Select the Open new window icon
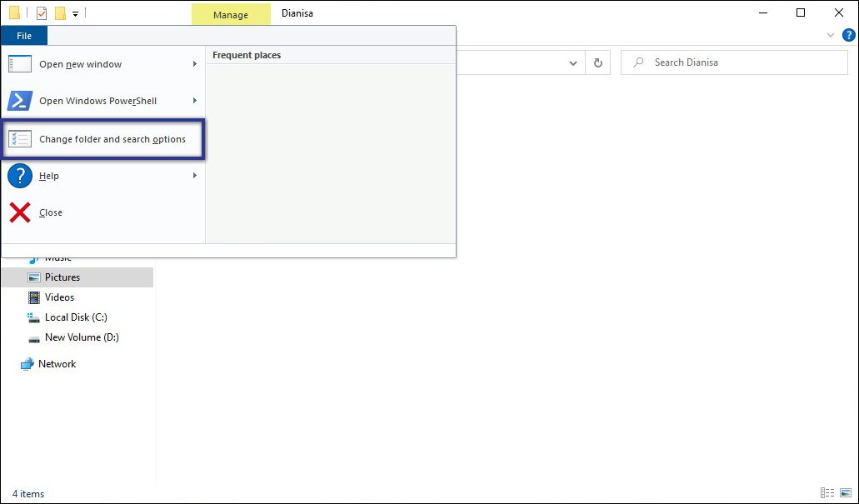859x504 pixels. coord(19,64)
